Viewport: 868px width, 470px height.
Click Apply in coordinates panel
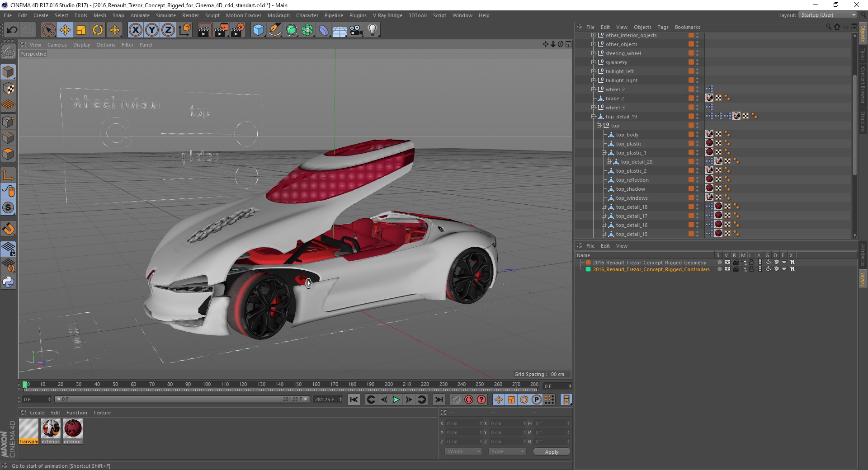point(552,452)
